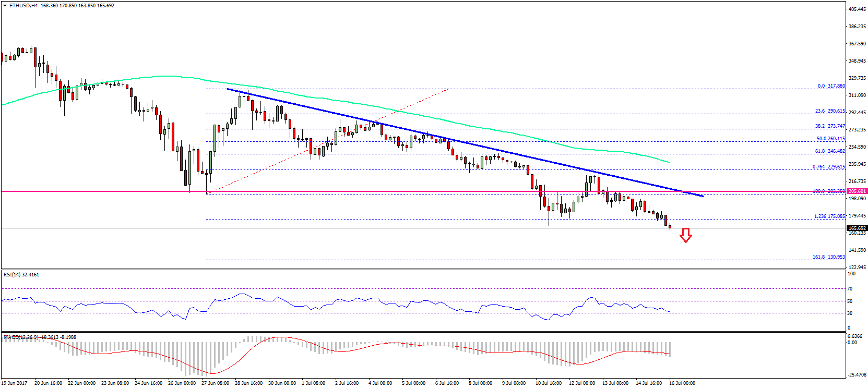
Task: Click the 13 Jul 08:00 time label
Action: [615, 383]
